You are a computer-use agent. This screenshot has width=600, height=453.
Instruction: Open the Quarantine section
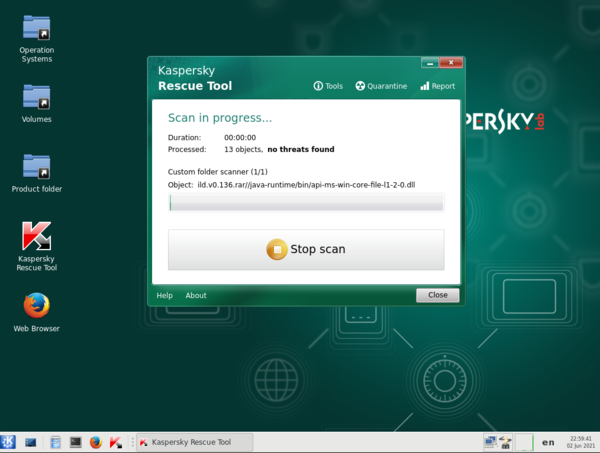click(381, 86)
